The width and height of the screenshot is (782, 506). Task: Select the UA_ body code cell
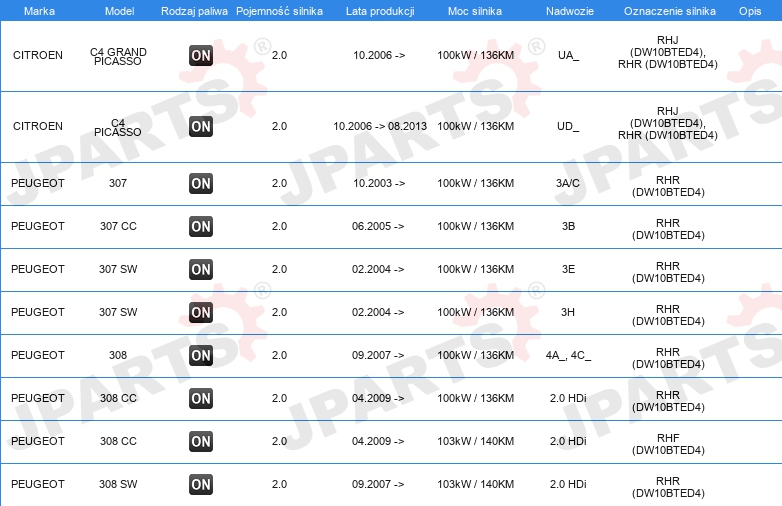[569, 55]
